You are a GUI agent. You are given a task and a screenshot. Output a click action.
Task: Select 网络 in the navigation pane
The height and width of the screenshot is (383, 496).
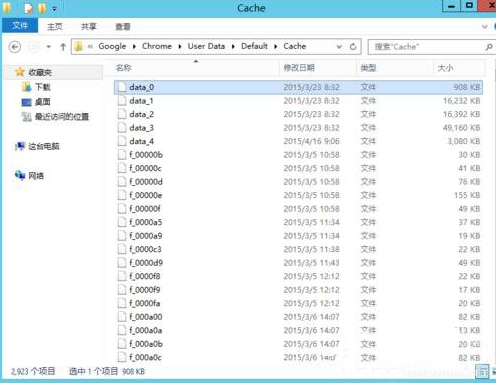36,175
